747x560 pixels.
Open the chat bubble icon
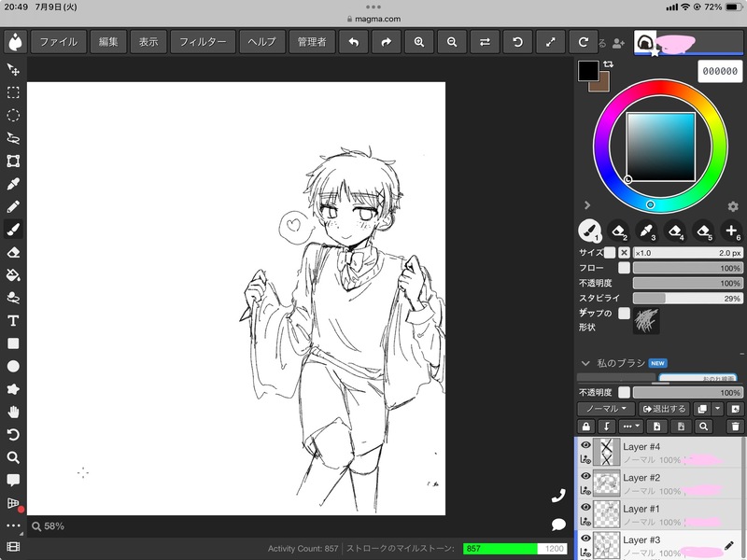pyautogui.click(x=558, y=525)
